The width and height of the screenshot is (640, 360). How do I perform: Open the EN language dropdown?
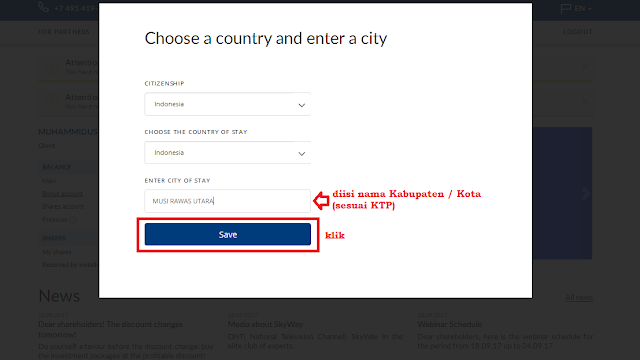tap(583, 9)
